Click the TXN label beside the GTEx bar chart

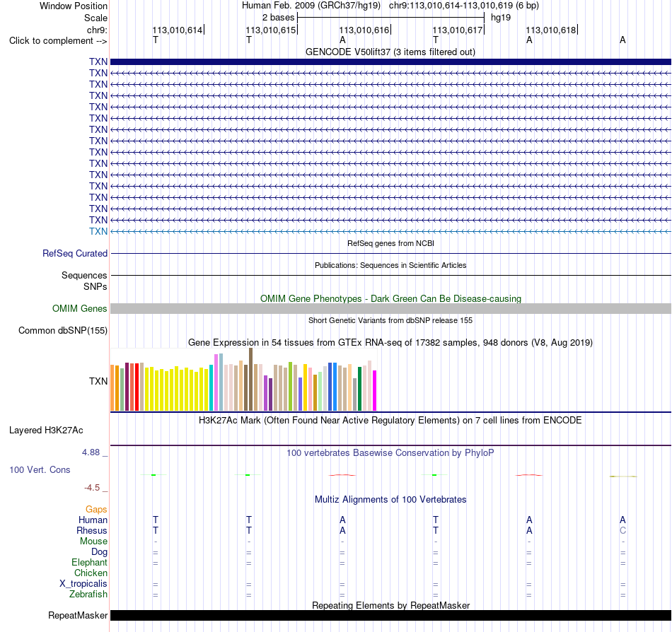coord(98,381)
